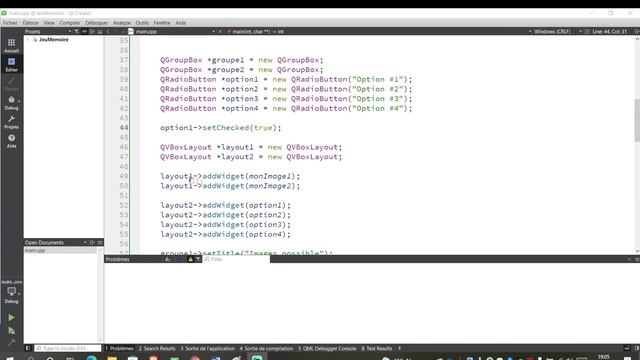Switch to Éditer mode in sidebar
640x360 pixels.
point(11,64)
